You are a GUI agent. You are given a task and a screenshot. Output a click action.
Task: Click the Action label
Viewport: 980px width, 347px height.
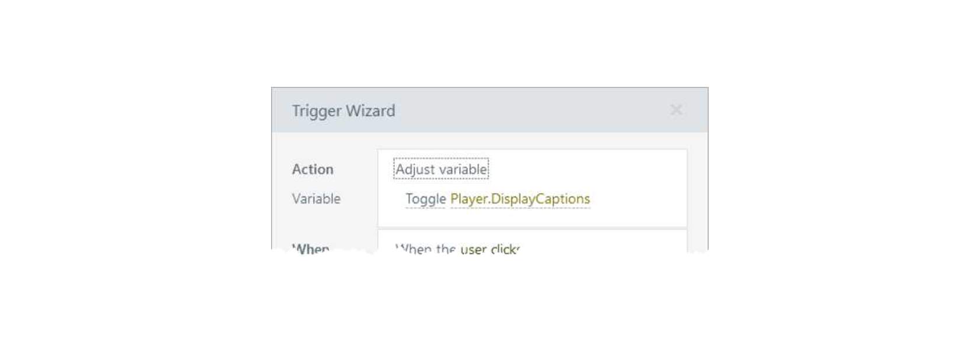(313, 169)
